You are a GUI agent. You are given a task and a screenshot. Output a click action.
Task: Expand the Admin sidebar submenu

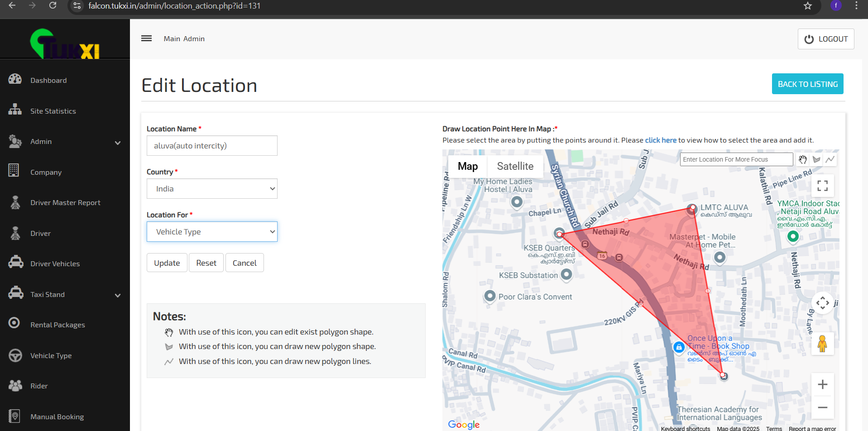(x=118, y=143)
